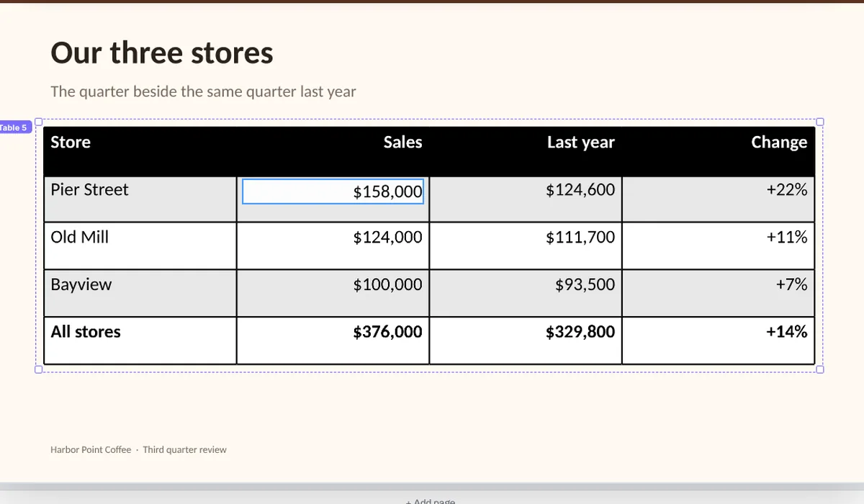Screen dimensions: 864x504
Task: Select the $111,700 cell
Action: 526,246
